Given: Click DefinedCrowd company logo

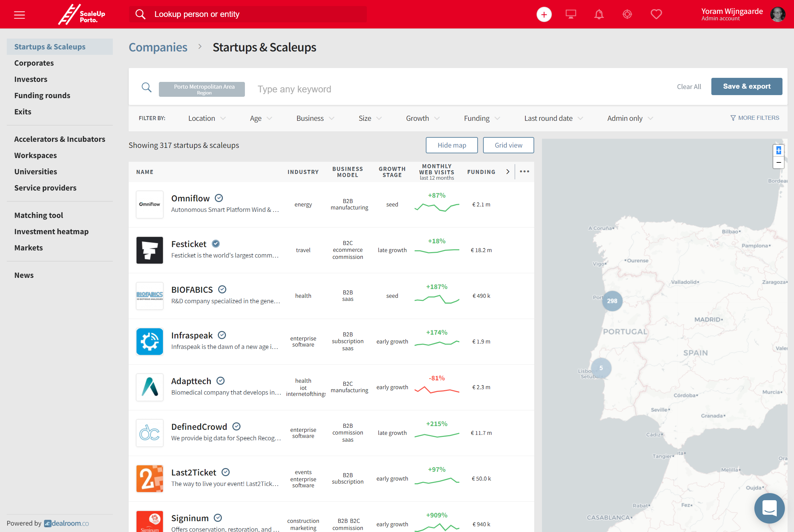Looking at the screenshot, I should (149, 433).
